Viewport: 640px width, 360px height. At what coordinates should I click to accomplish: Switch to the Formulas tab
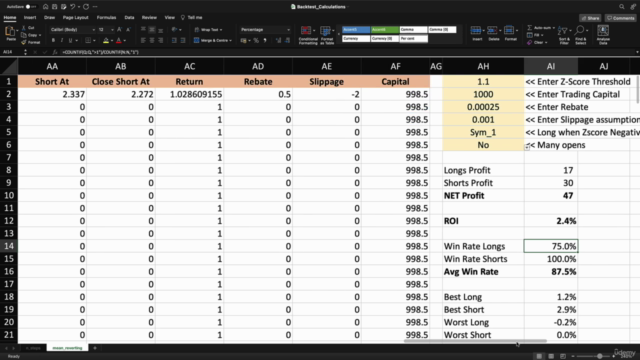pos(106,18)
